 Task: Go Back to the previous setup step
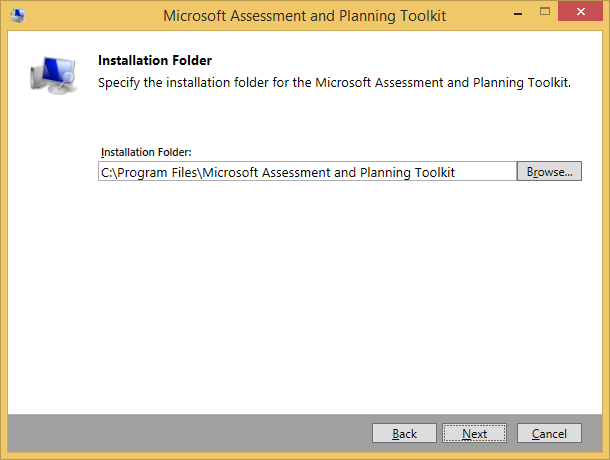click(x=404, y=433)
